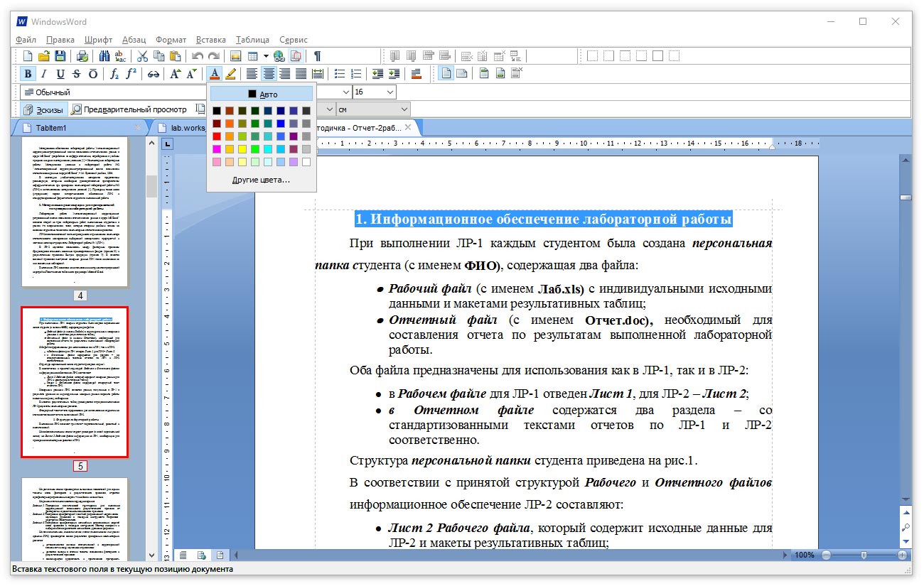Click 'Предварительный просмотр' preview button
The height and width of the screenshot is (586, 924).
pyautogui.click(x=129, y=109)
